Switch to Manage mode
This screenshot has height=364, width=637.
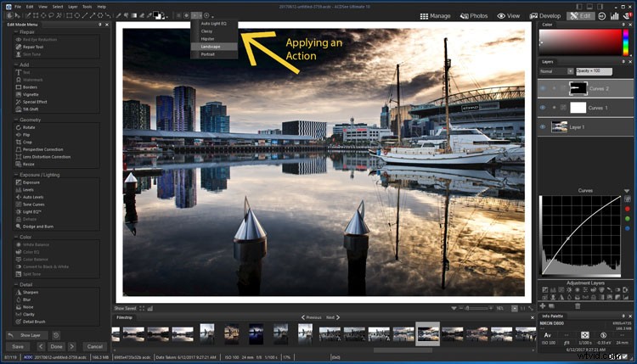435,16
